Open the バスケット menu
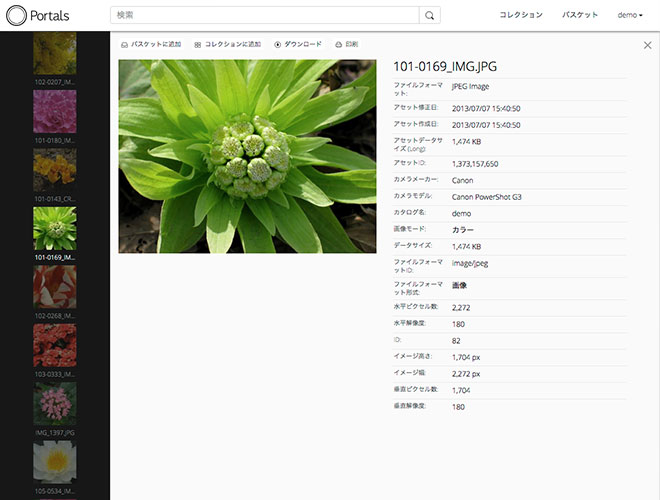This screenshot has height=500, width=660. (580, 15)
